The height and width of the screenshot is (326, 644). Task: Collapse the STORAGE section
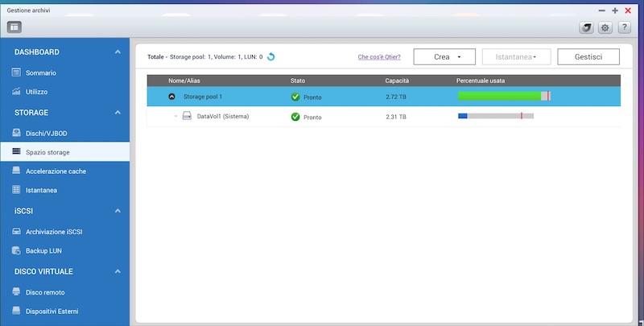(118, 113)
